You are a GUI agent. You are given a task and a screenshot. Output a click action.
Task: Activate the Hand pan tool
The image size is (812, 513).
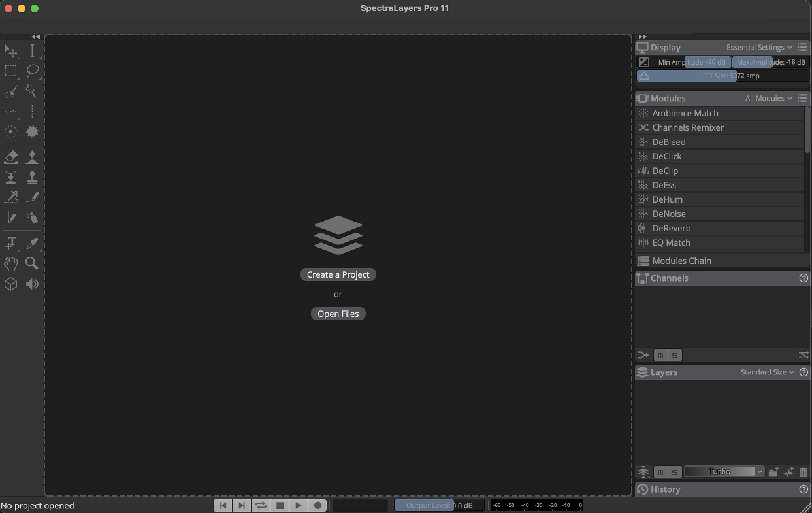[x=11, y=263]
